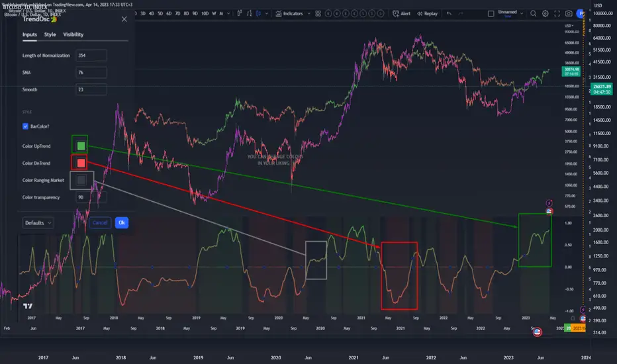This screenshot has height=364, width=617.
Task: Click the Unnamed layout name
Action: click(508, 12)
